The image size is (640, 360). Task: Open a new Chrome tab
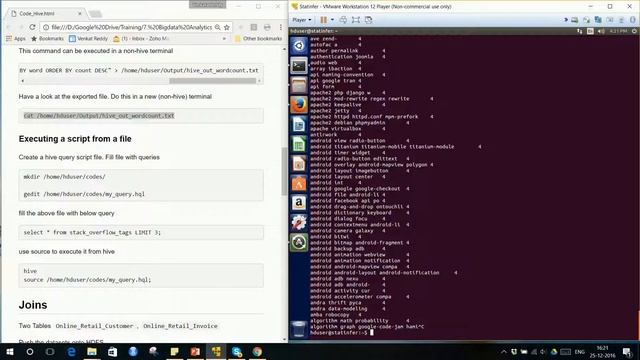pos(96,14)
